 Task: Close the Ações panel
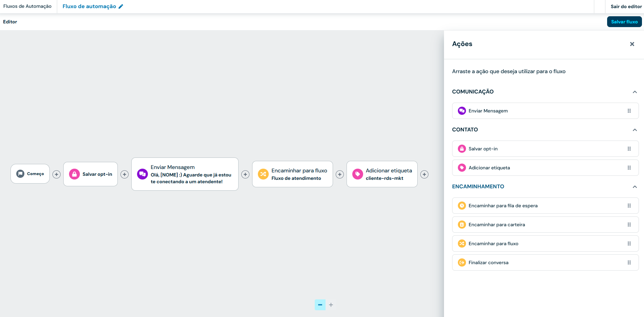click(x=632, y=44)
